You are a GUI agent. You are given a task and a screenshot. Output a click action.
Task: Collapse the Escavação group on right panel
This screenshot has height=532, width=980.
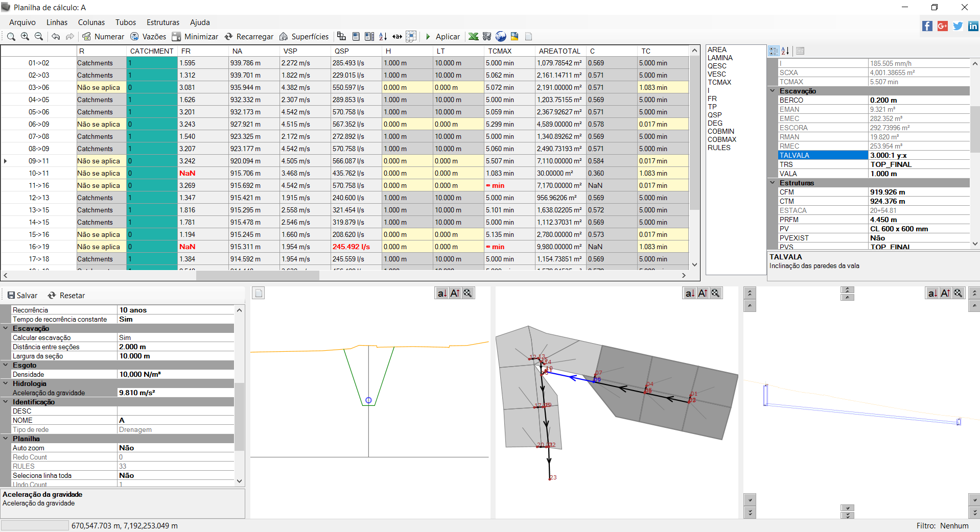point(773,91)
